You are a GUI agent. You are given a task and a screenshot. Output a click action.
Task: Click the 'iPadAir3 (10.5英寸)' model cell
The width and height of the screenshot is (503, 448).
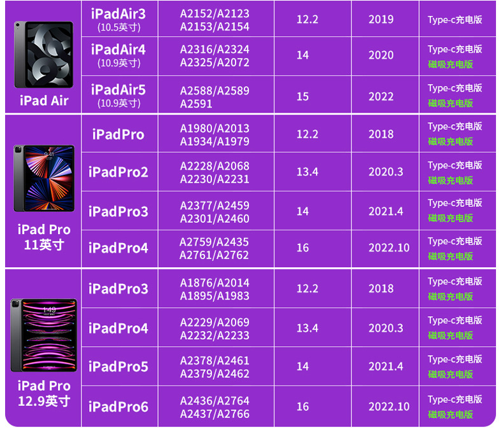[118, 20]
